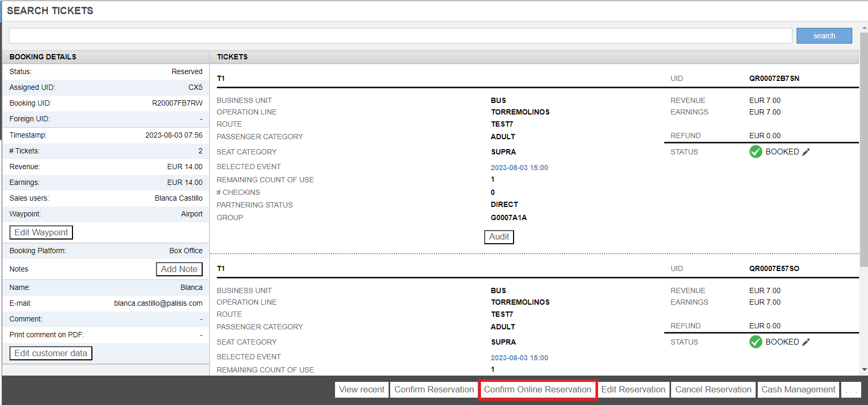
Task: Click the # Tickets value 2
Action: tap(200, 151)
